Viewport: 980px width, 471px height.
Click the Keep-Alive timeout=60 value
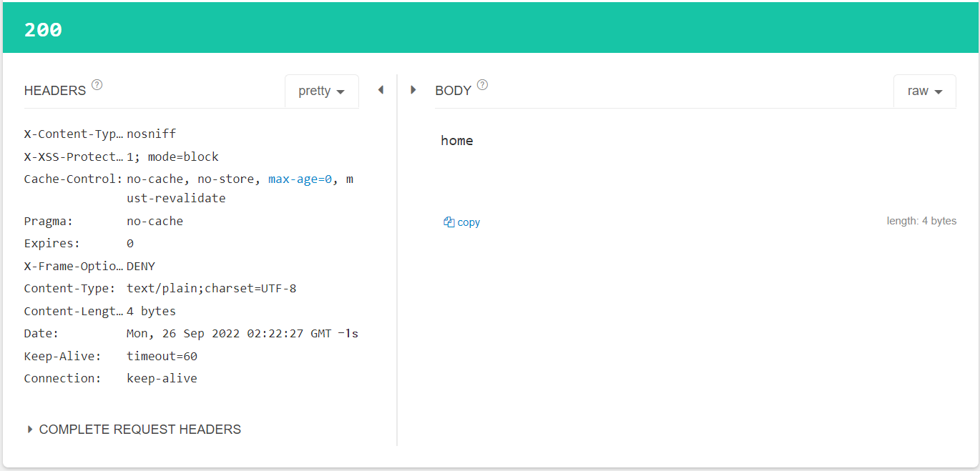tap(162, 356)
